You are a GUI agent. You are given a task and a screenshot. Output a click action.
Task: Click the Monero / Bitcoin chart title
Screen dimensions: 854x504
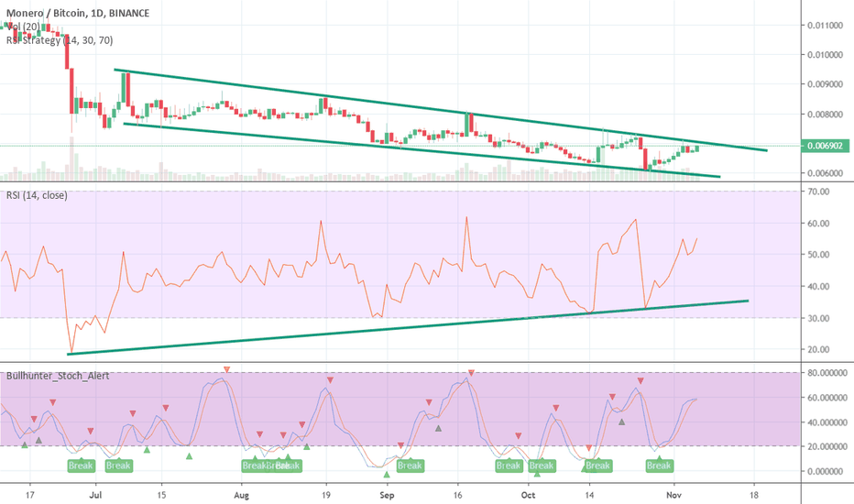78,13
